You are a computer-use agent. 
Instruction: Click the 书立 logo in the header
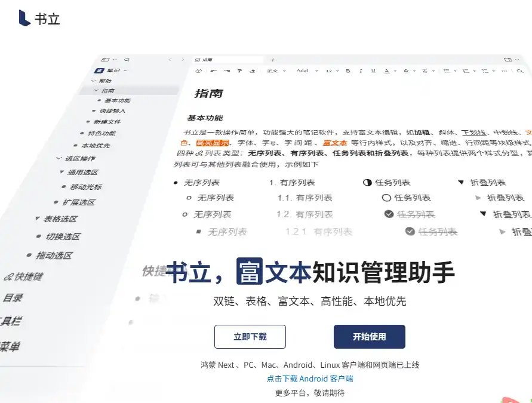coord(39,19)
